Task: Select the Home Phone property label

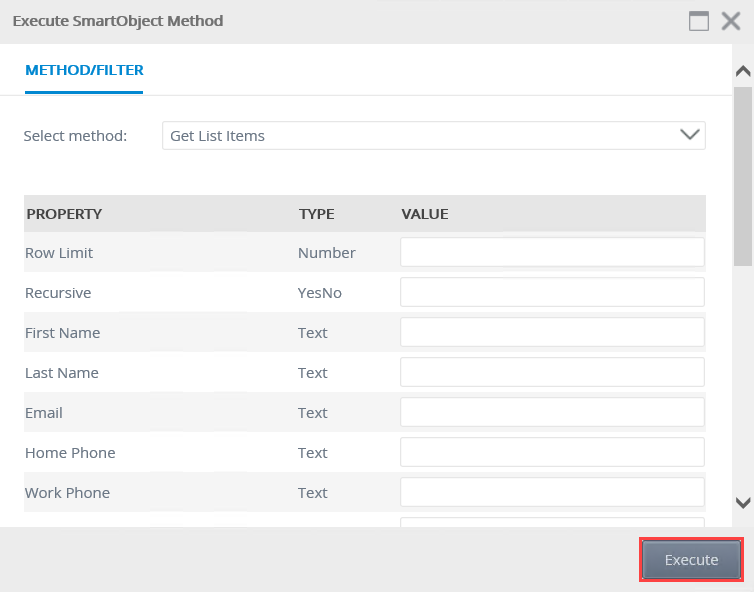Action: click(70, 453)
